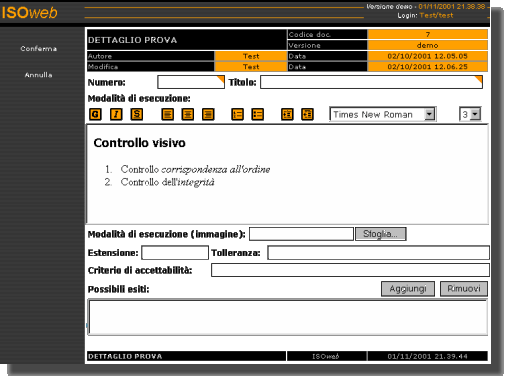
Task: Focus the Titolo input field
Action: pyautogui.click(x=371, y=82)
